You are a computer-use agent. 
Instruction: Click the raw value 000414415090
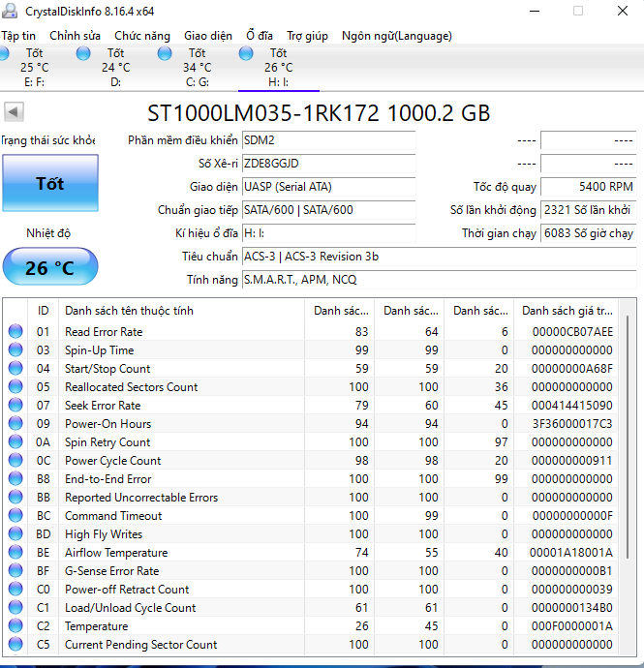tap(572, 405)
